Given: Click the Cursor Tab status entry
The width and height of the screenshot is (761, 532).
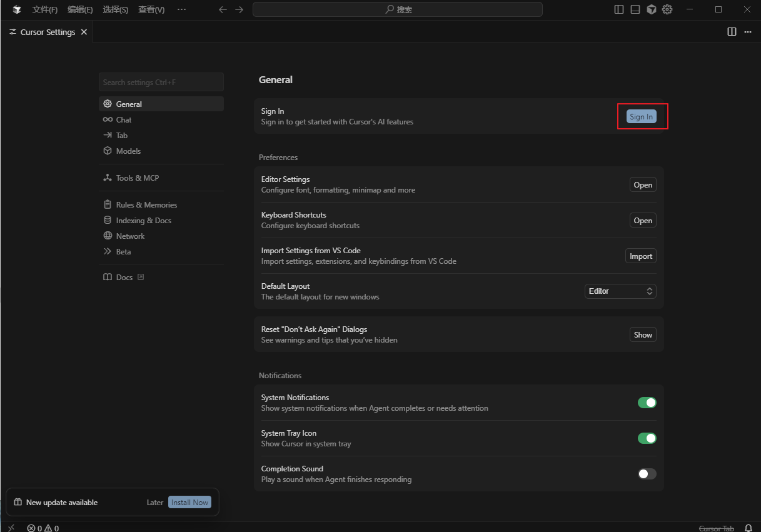Looking at the screenshot, I should (716, 528).
